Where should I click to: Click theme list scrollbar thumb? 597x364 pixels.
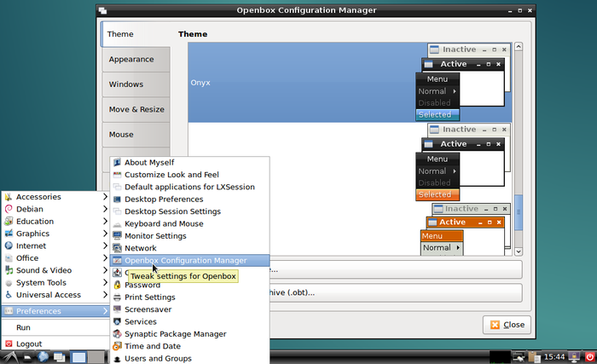click(519, 212)
